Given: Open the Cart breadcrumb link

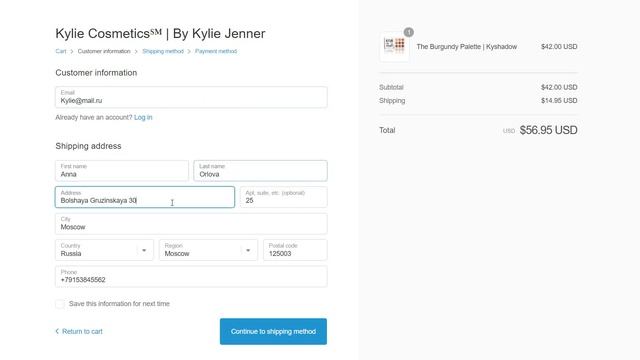Looking at the screenshot, I should coord(61,51).
